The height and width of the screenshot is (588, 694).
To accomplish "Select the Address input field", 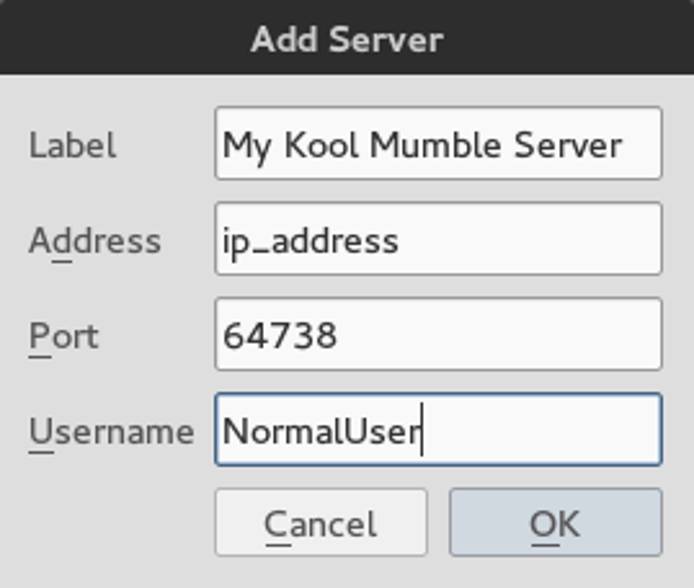I will (x=437, y=239).
